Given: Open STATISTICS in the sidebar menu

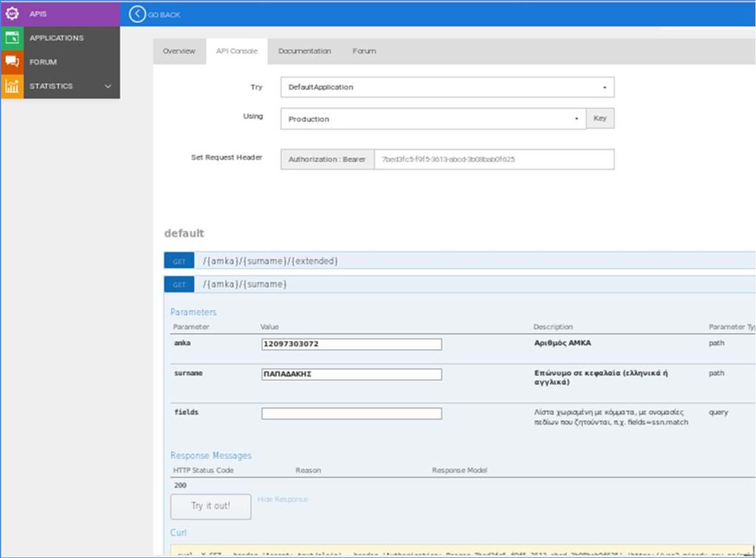Looking at the screenshot, I should (61, 86).
